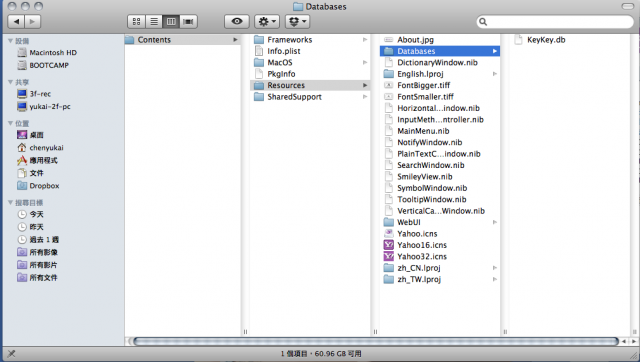Show files from 過去 1 週 search
Image resolution: width=640 pixels, height=362 pixels.
38,240
